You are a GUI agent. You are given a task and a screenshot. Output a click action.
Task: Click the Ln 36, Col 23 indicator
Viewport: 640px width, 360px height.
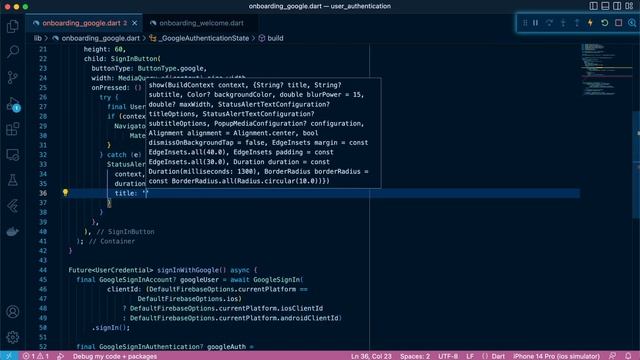pyautogui.click(x=371, y=356)
